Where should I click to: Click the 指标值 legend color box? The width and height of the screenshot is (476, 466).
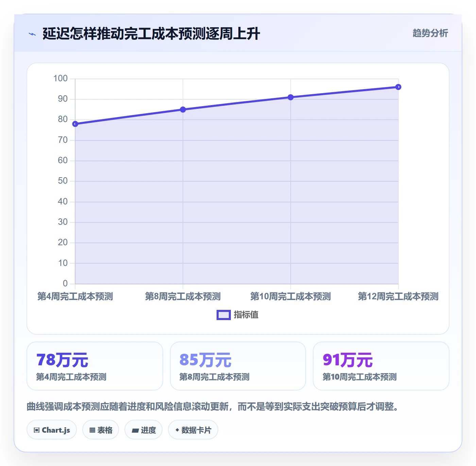pyautogui.click(x=224, y=315)
